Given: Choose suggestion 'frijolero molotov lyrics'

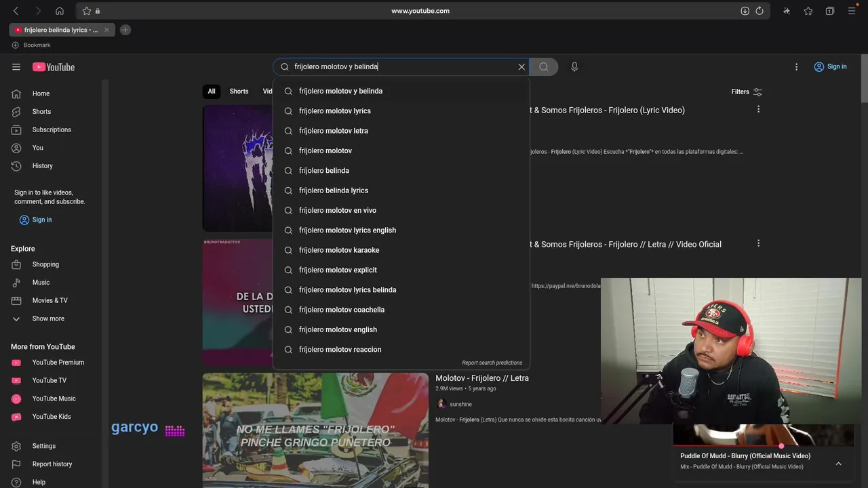Looking at the screenshot, I should point(401,111).
